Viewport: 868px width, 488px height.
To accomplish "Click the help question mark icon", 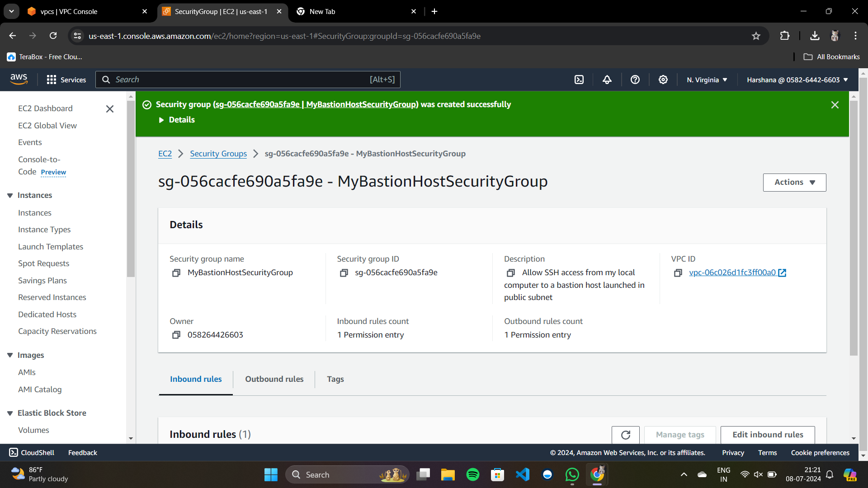I will (635, 80).
